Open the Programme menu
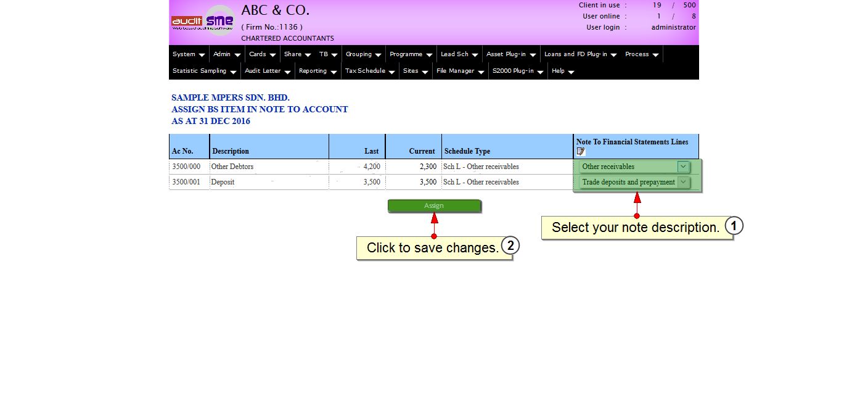 [411, 54]
